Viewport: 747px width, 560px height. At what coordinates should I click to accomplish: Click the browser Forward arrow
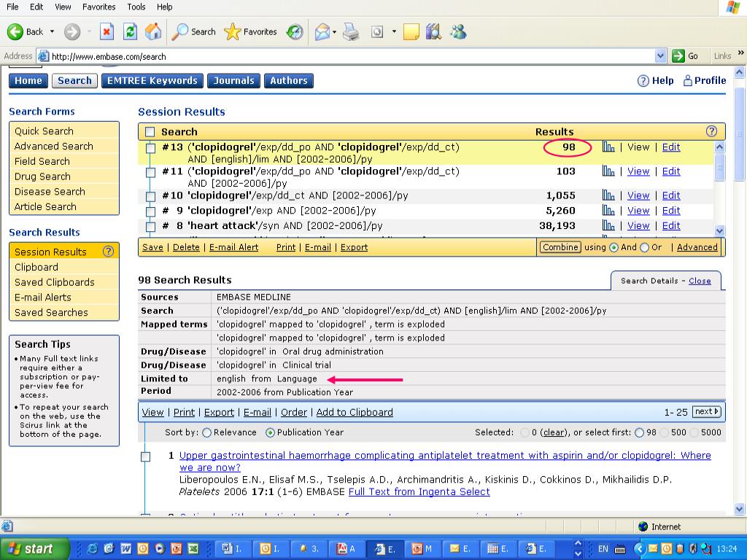(x=72, y=32)
